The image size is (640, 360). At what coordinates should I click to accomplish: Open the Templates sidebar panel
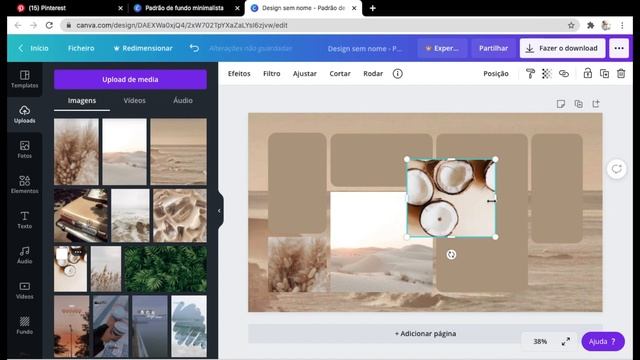(x=24, y=79)
